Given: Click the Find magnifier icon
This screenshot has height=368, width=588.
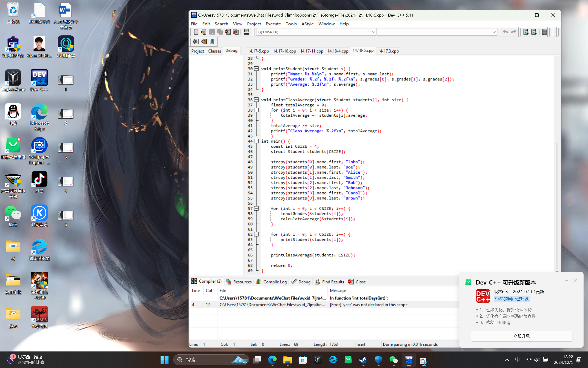Looking at the screenshot, I should [x=526, y=32].
